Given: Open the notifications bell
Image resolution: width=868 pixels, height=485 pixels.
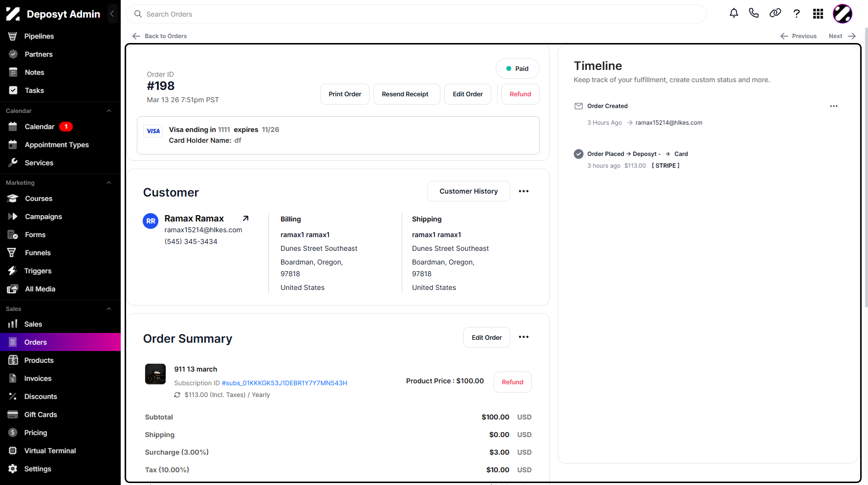Looking at the screenshot, I should pyautogui.click(x=734, y=13).
